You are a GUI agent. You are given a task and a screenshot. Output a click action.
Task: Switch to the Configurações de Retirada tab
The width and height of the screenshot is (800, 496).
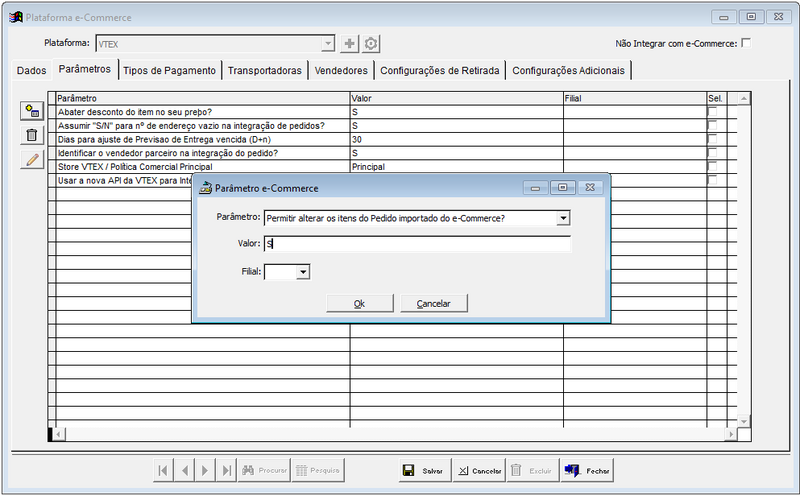coord(440,70)
